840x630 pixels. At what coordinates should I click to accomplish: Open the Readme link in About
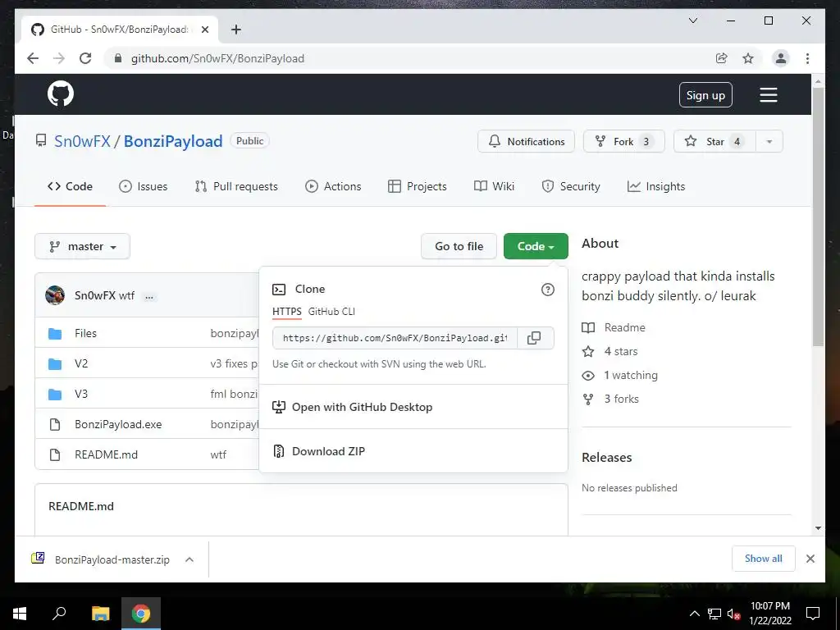point(624,328)
